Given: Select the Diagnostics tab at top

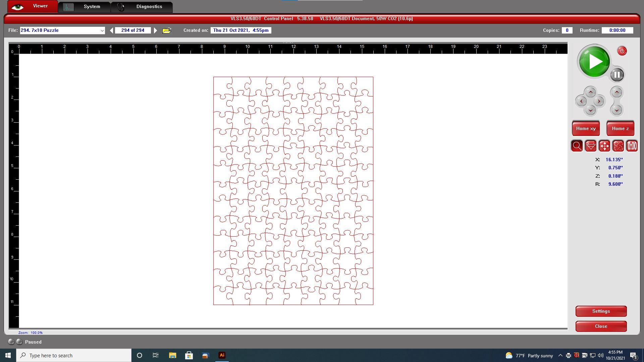Looking at the screenshot, I should 149,6.
